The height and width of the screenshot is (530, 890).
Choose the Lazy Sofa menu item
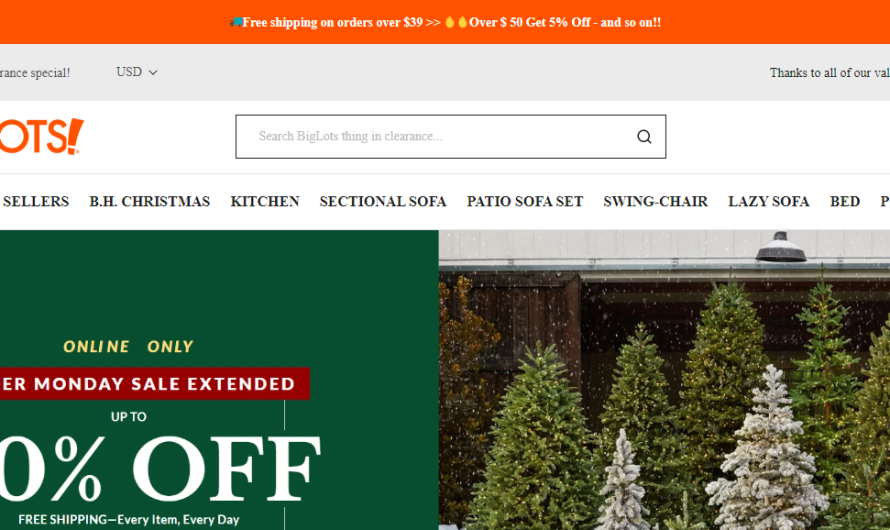tap(769, 201)
